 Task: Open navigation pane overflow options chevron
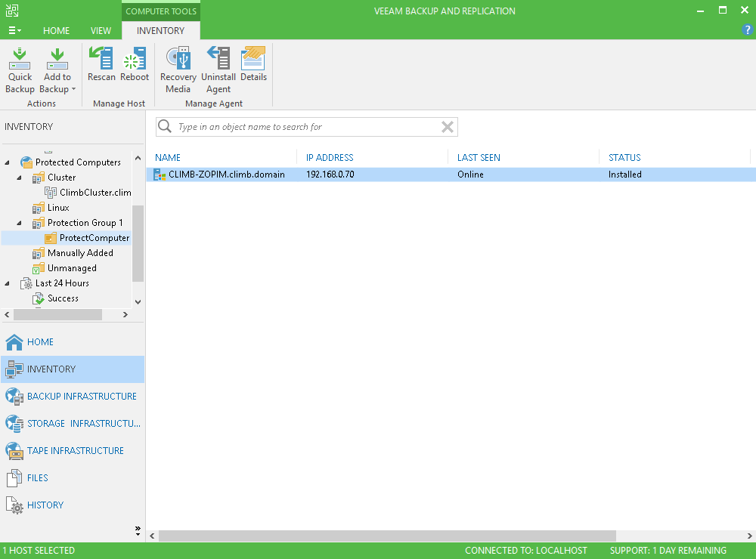click(x=138, y=530)
